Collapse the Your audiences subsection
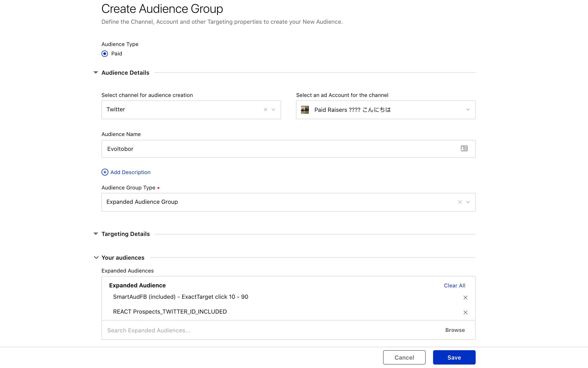Screen dimensions: 588x368 click(x=96, y=257)
